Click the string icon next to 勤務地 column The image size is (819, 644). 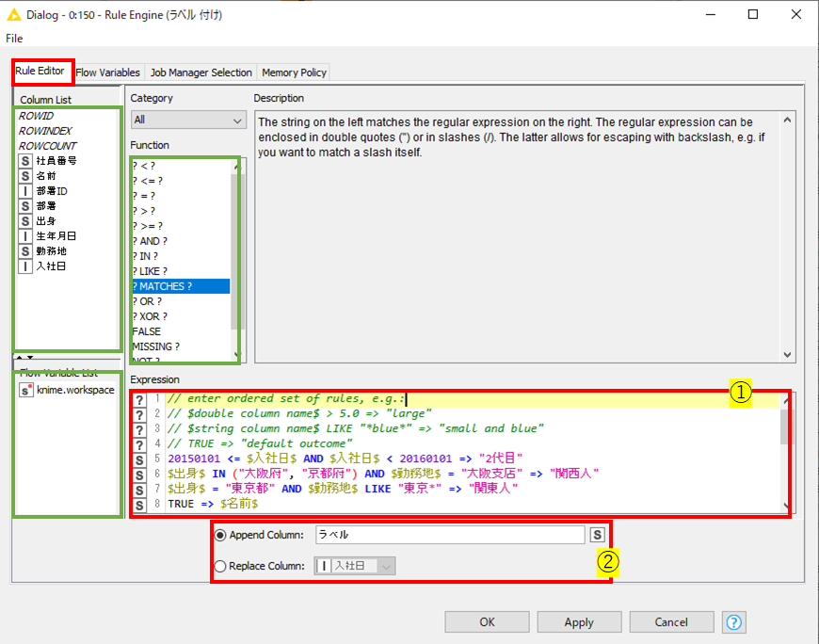[x=25, y=251]
